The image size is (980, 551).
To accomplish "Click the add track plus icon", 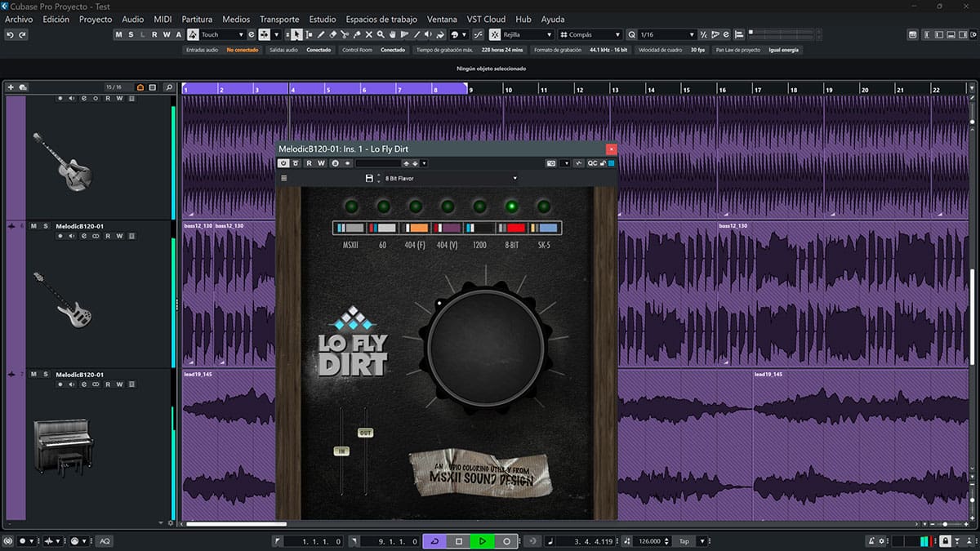I will click(x=11, y=87).
